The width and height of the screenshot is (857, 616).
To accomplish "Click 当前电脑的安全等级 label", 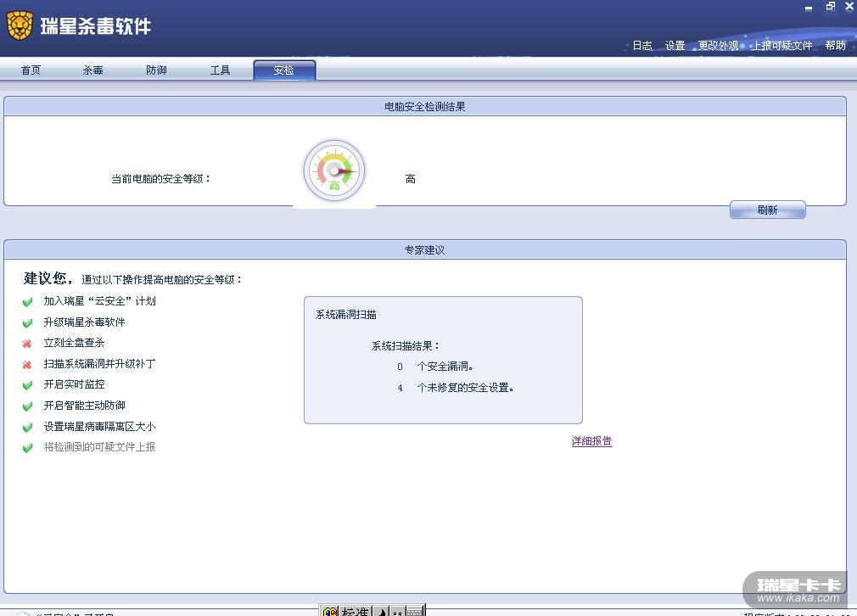I will [160, 179].
